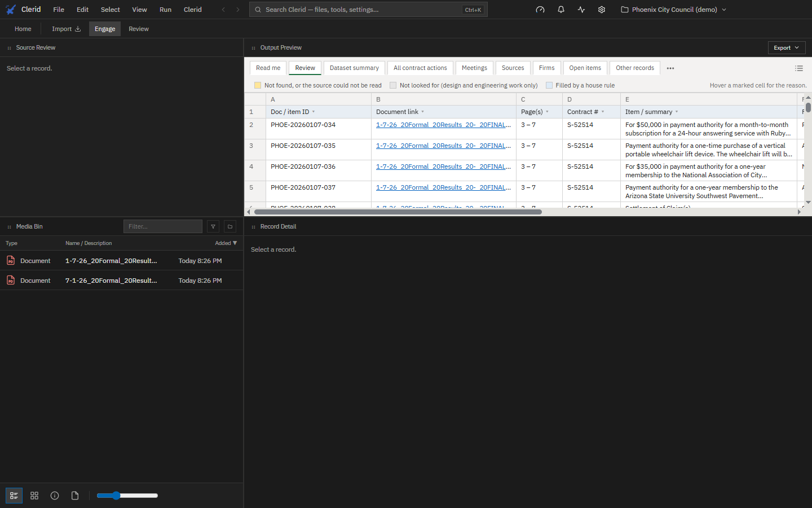The width and height of the screenshot is (812, 508).
Task: Open the File menu
Action: point(59,10)
